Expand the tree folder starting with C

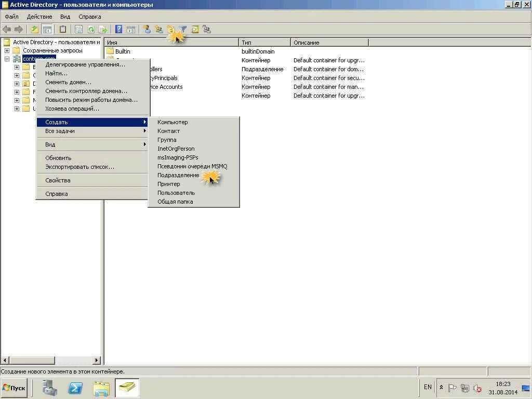[17, 75]
